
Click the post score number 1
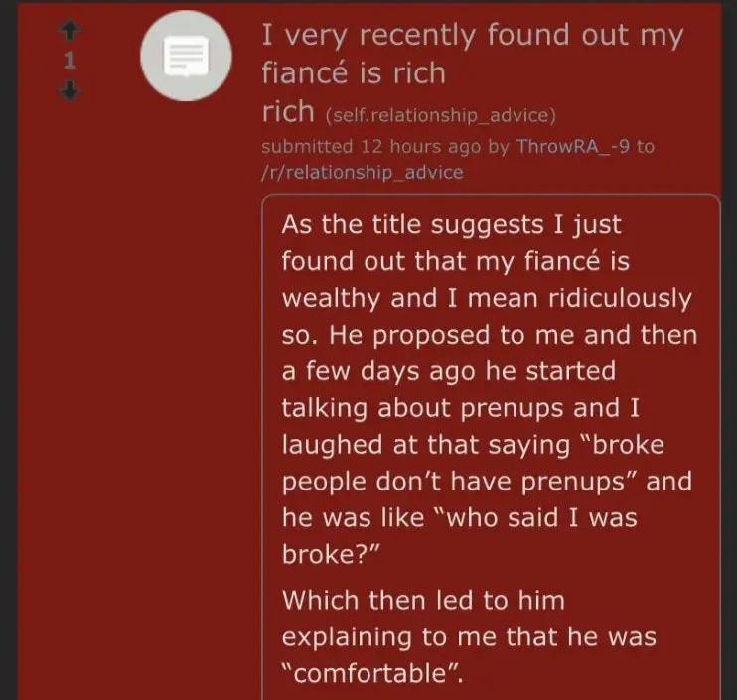[69, 61]
